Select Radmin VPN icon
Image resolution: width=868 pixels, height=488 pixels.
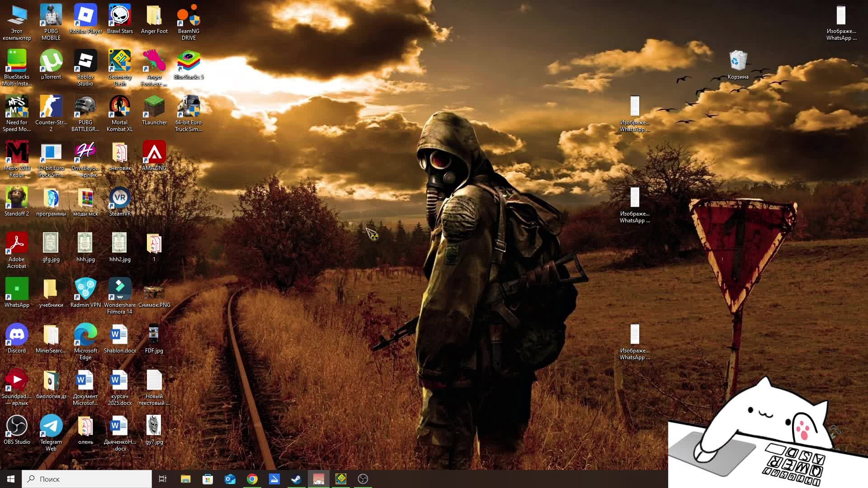tap(85, 293)
